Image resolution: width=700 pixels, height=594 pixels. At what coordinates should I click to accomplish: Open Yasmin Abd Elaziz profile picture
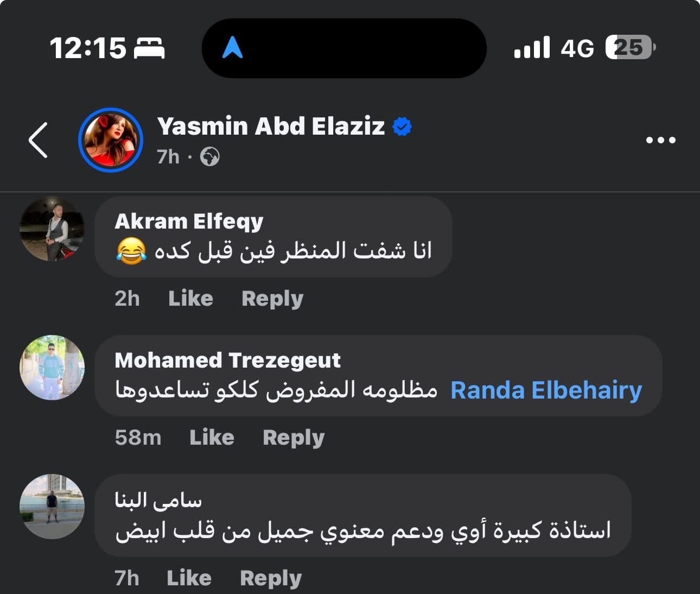(111, 140)
